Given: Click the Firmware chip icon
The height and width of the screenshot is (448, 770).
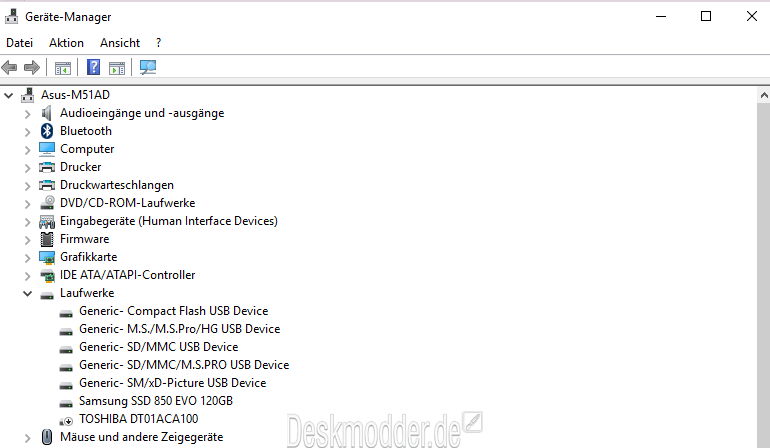Looking at the screenshot, I should coord(47,239).
